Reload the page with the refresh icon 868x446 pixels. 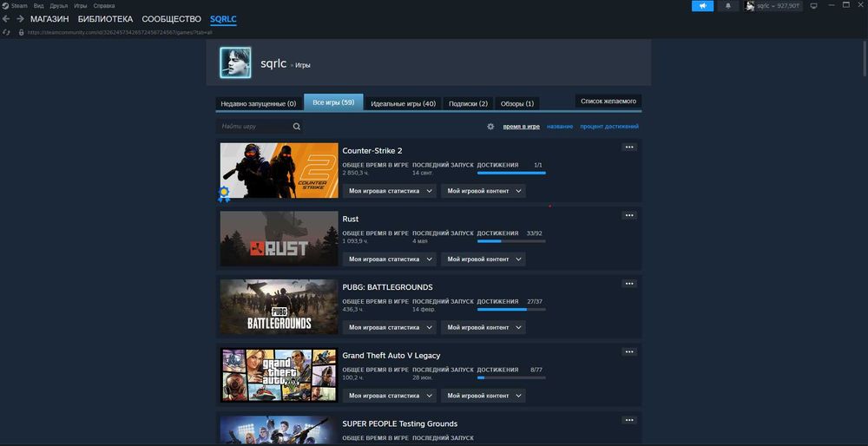[7, 33]
